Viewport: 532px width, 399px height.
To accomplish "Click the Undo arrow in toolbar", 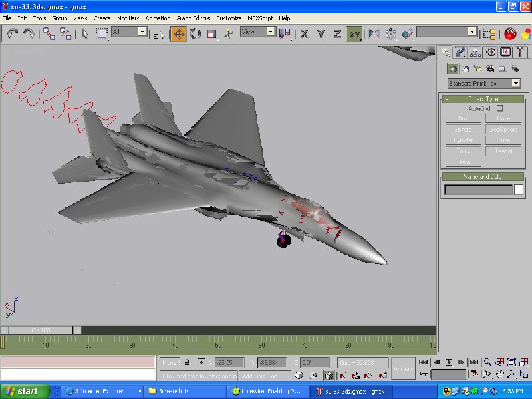I will coord(12,33).
